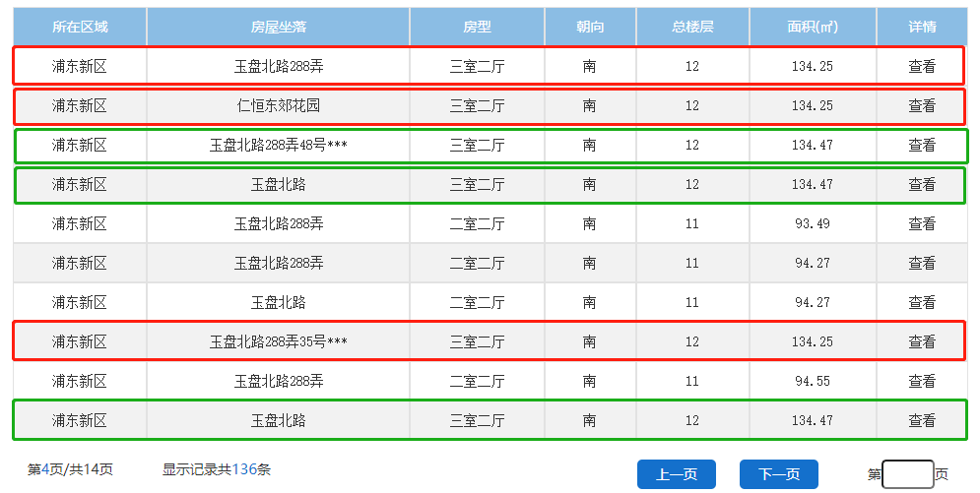The height and width of the screenshot is (493, 980).
Task: Select the 房型 column header
Action: (x=477, y=27)
